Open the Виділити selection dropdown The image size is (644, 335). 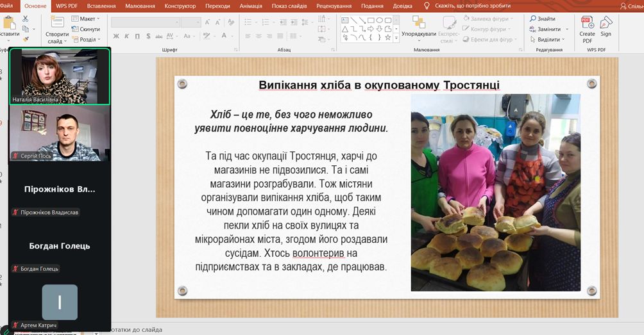(x=546, y=39)
